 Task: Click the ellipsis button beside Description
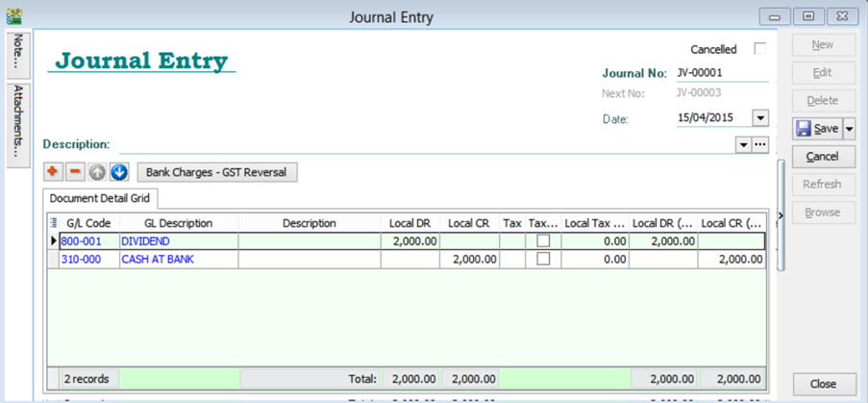click(x=760, y=144)
